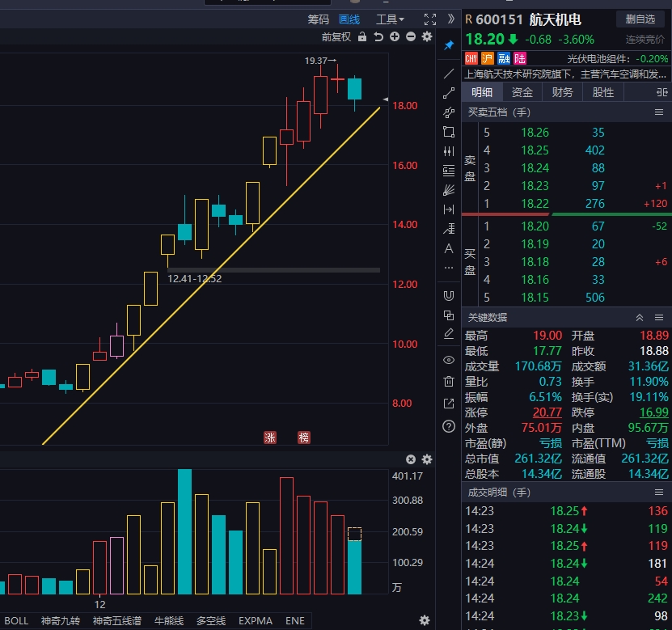Select the price ladder drawing tool

click(x=449, y=229)
